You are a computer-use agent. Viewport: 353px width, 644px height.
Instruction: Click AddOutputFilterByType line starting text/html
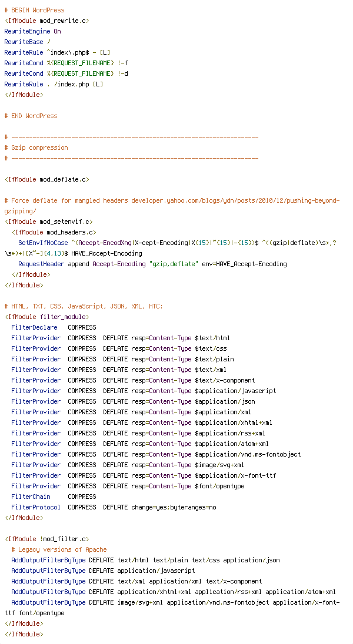click(146, 560)
